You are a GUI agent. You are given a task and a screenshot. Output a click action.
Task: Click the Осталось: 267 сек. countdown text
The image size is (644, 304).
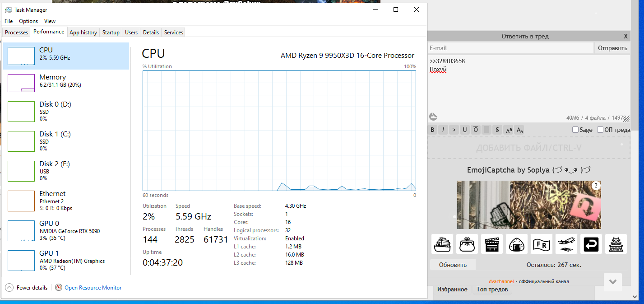coord(554,265)
